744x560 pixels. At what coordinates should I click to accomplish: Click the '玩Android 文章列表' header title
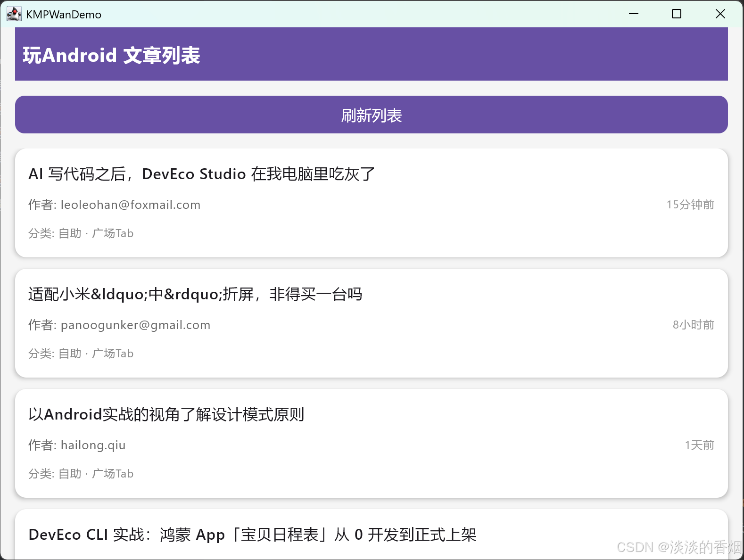coord(112,55)
